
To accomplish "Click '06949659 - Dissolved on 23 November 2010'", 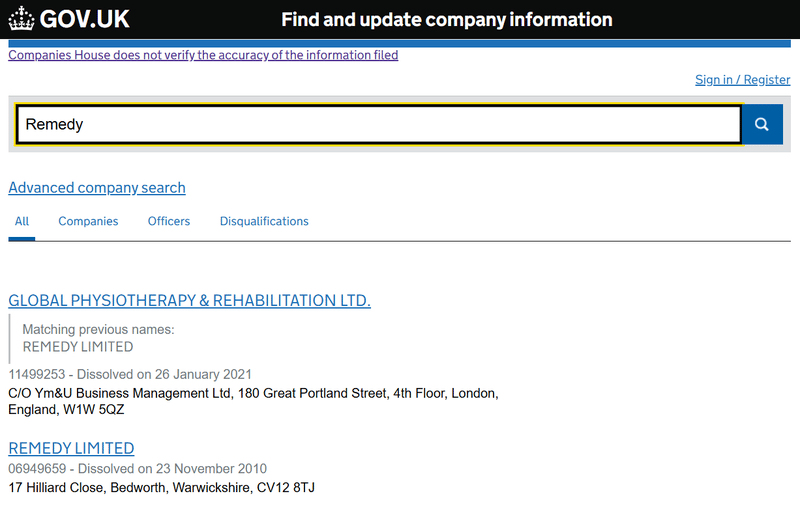I will (x=137, y=469).
